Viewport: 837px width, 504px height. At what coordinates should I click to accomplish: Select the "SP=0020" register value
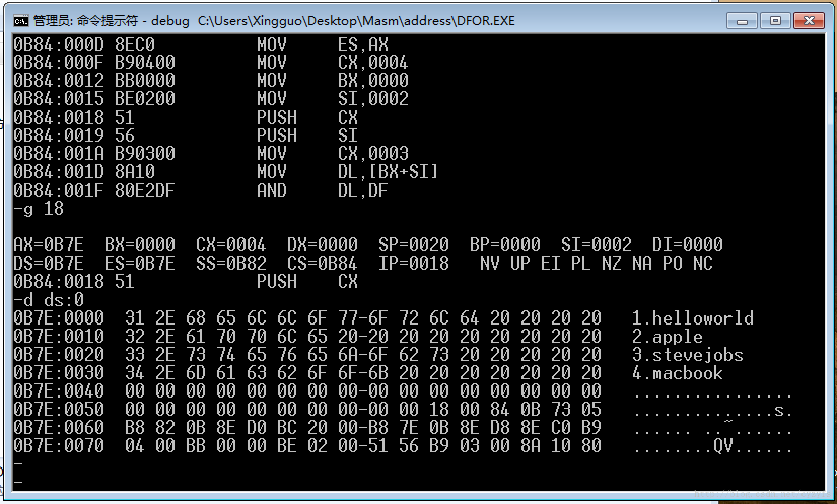pyautogui.click(x=414, y=245)
